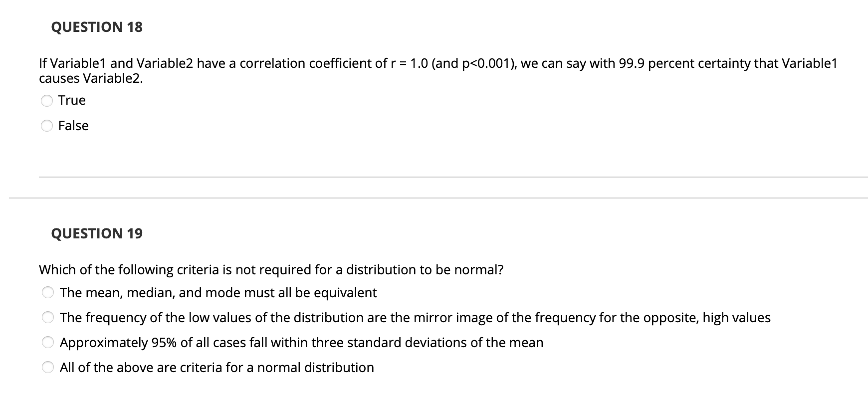Click the QUESTION 19 heading
Image resolution: width=868 pixels, height=400 pixels.
coord(96,233)
